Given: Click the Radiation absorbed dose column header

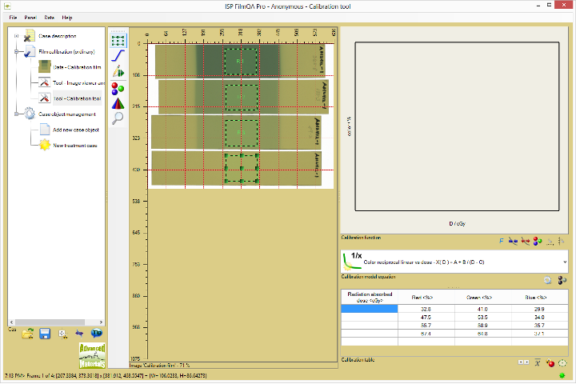Looking at the screenshot, I should coord(369,298).
